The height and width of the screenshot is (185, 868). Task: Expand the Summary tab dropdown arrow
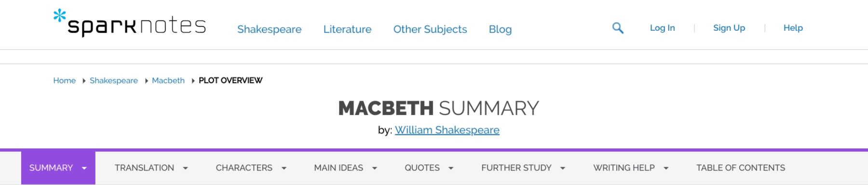click(84, 168)
